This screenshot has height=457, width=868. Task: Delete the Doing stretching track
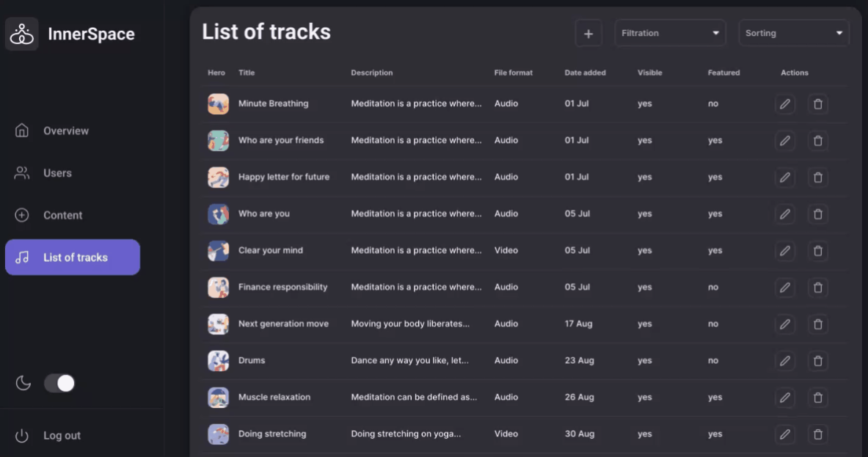(x=818, y=434)
